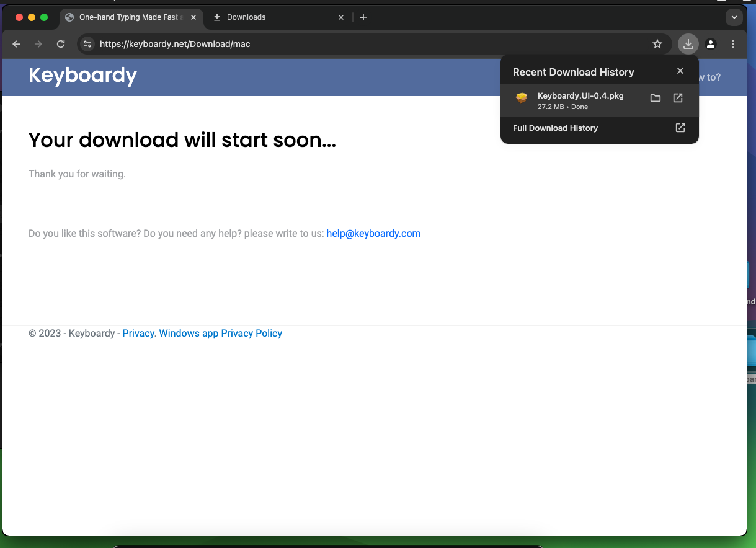This screenshot has height=548, width=756.
Task: Click the 'Recent Download History' title
Action: (573, 72)
